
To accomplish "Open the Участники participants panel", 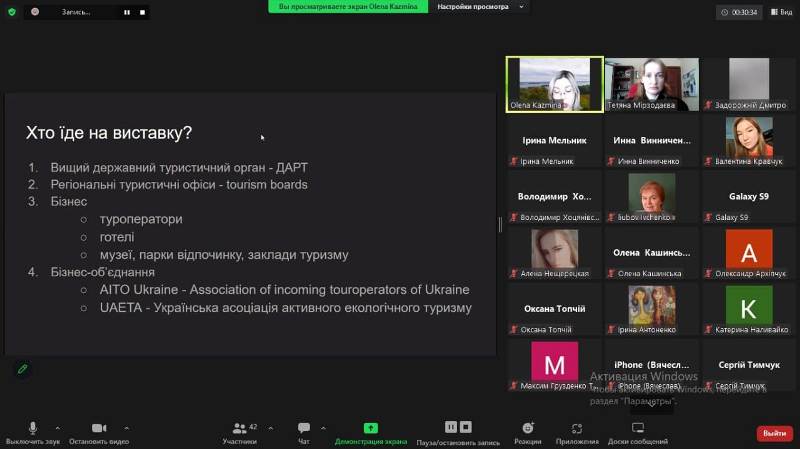I will click(240, 433).
